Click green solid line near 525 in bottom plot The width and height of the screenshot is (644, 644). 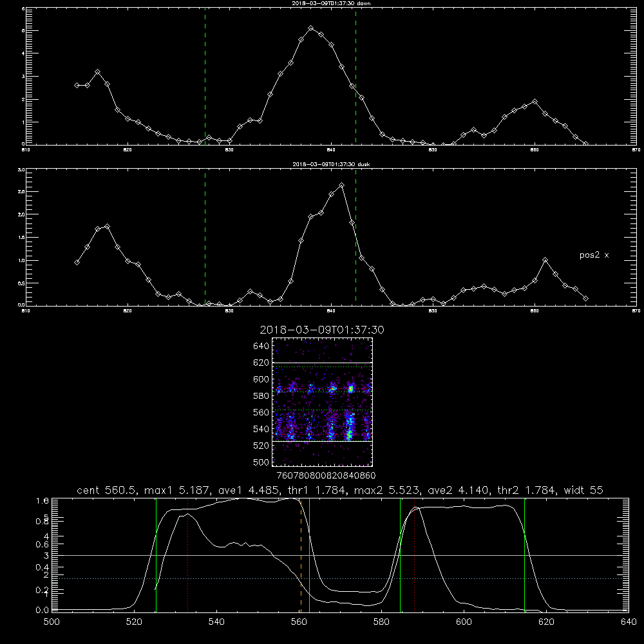156,555
